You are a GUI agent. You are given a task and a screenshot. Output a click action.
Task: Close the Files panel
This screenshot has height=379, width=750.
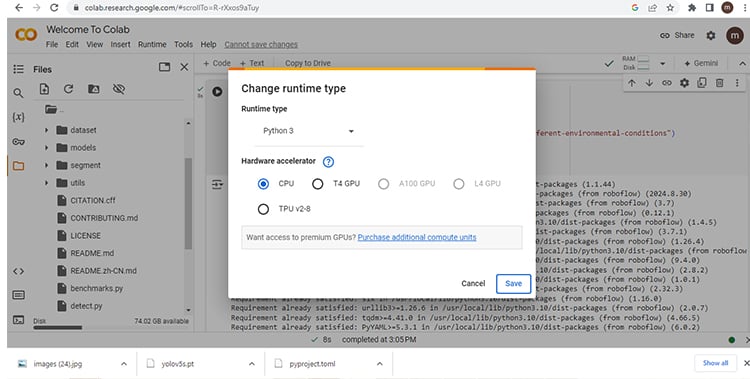point(184,67)
